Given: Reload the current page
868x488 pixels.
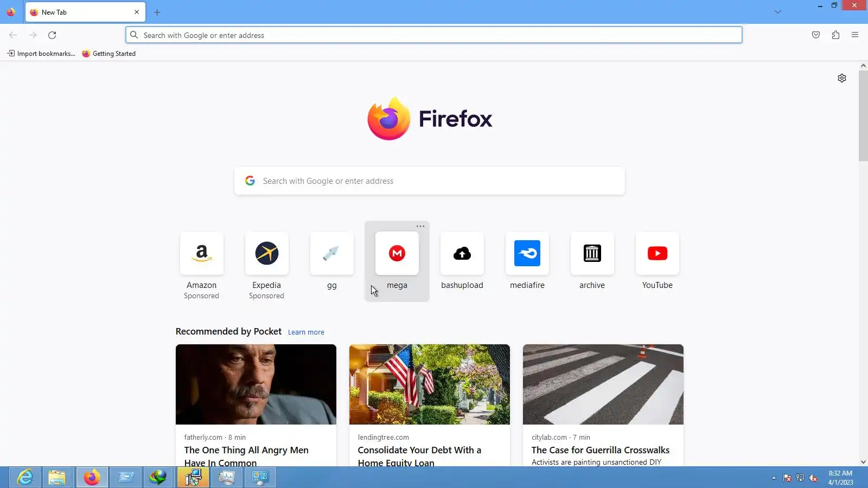Looking at the screenshot, I should [52, 35].
